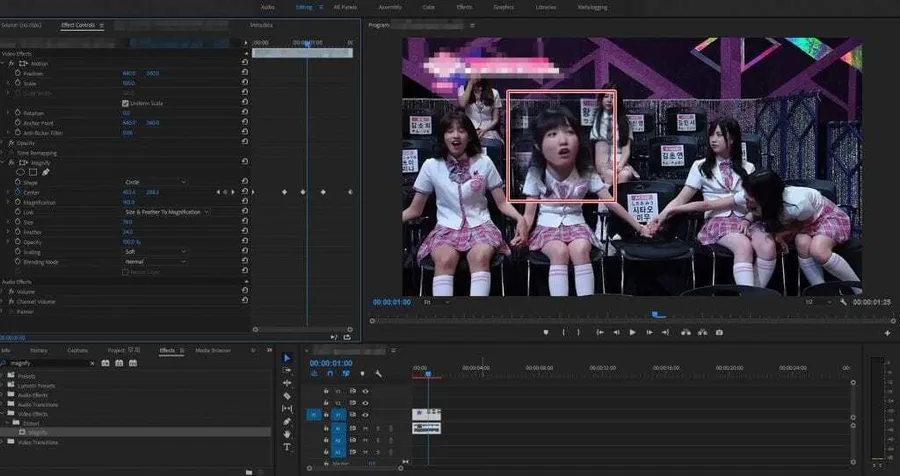Image resolution: width=900 pixels, height=476 pixels.
Task: Toggle V3 track output eye
Action: point(365,391)
